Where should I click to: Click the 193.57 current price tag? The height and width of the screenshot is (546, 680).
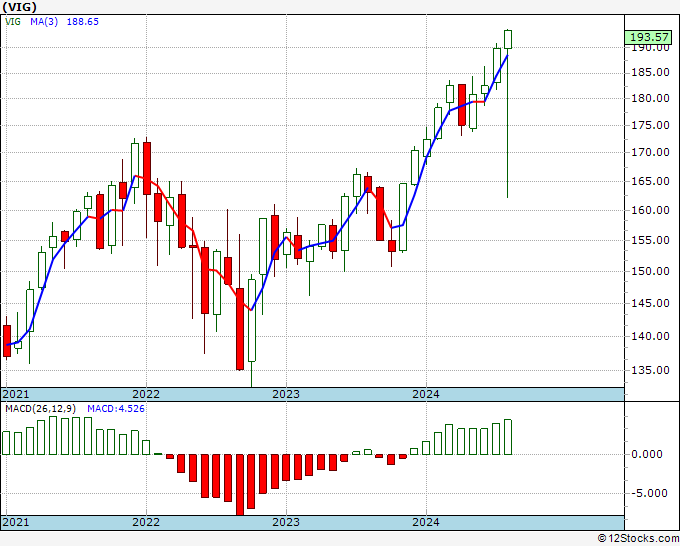[x=649, y=37]
